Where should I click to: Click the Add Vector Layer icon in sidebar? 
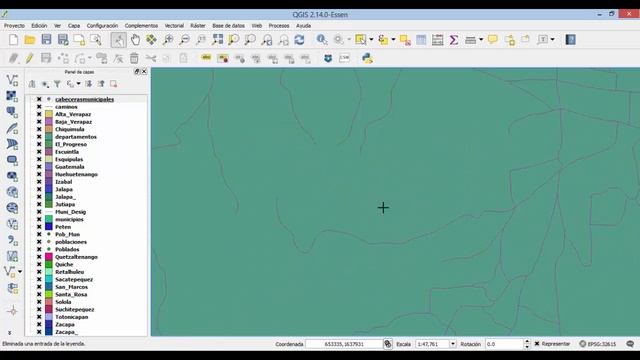(12, 80)
